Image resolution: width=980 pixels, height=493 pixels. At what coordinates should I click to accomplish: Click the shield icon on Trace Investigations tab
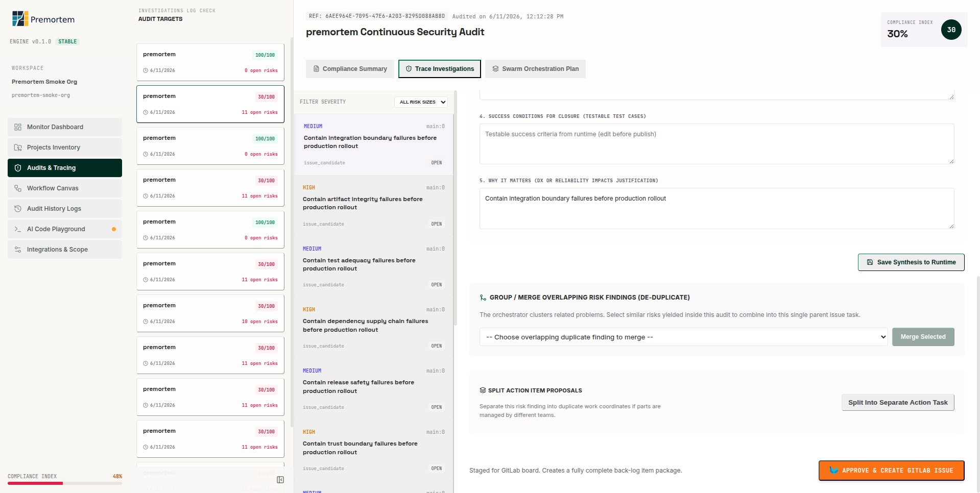409,69
